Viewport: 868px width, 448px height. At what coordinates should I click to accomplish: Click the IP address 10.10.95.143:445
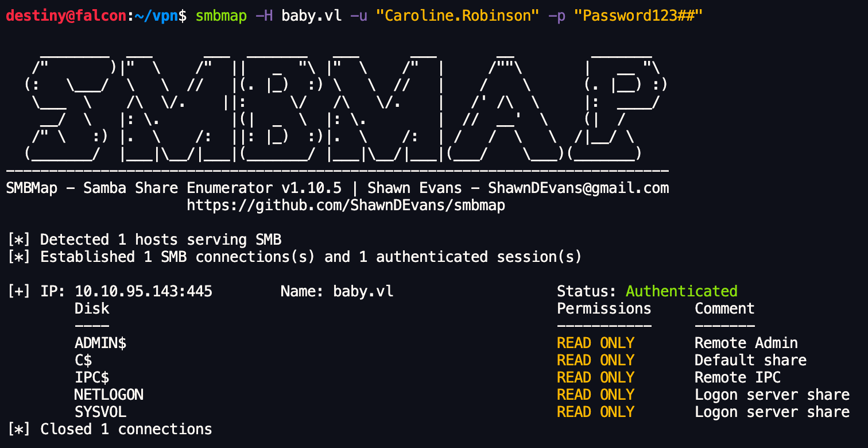click(x=144, y=291)
